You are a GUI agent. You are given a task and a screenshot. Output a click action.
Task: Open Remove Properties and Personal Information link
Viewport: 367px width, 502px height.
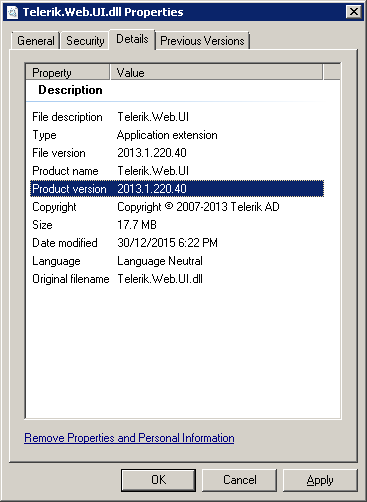(x=129, y=438)
